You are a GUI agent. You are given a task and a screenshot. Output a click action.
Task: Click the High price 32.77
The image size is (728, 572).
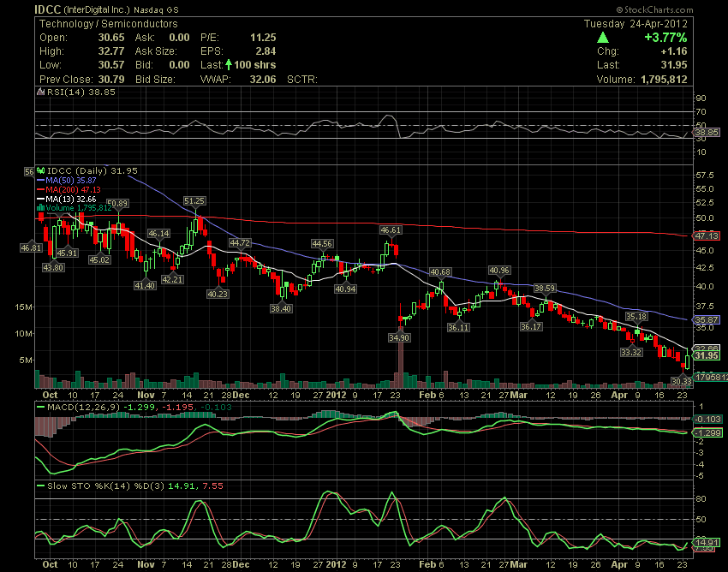tap(111, 51)
